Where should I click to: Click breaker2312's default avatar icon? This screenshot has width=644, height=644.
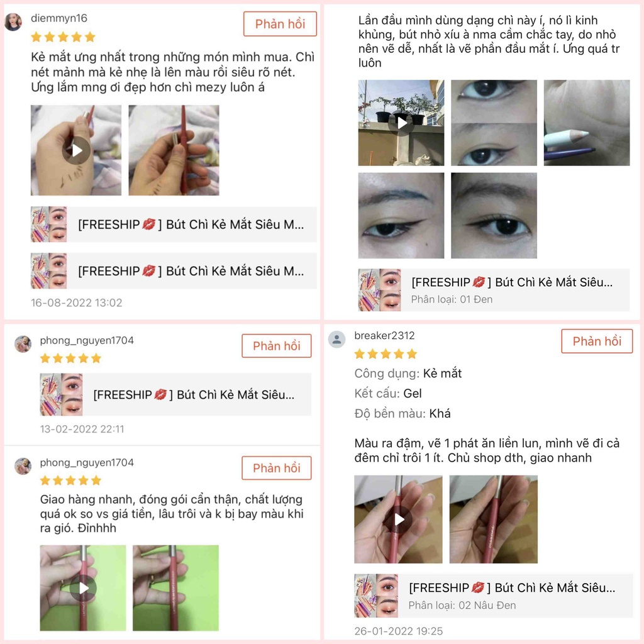(337, 339)
